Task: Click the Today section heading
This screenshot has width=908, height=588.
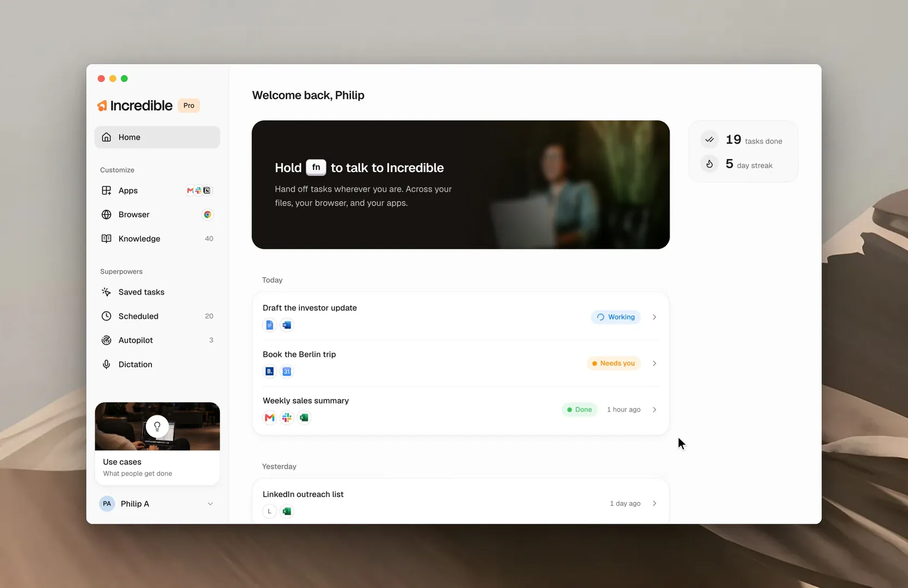Action: [x=272, y=280]
